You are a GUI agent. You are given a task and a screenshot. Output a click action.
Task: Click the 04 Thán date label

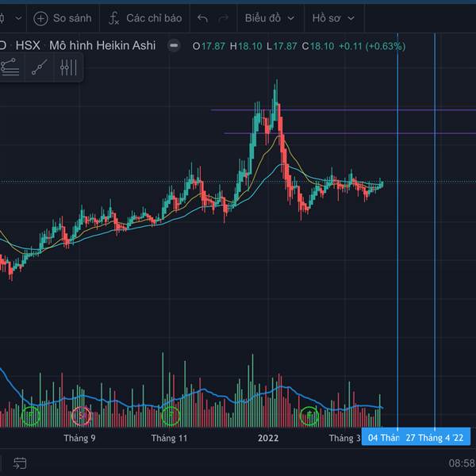(381, 438)
